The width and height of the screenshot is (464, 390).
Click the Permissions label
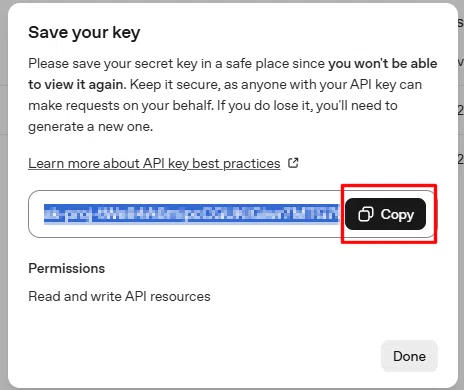pyautogui.click(x=67, y=268)
